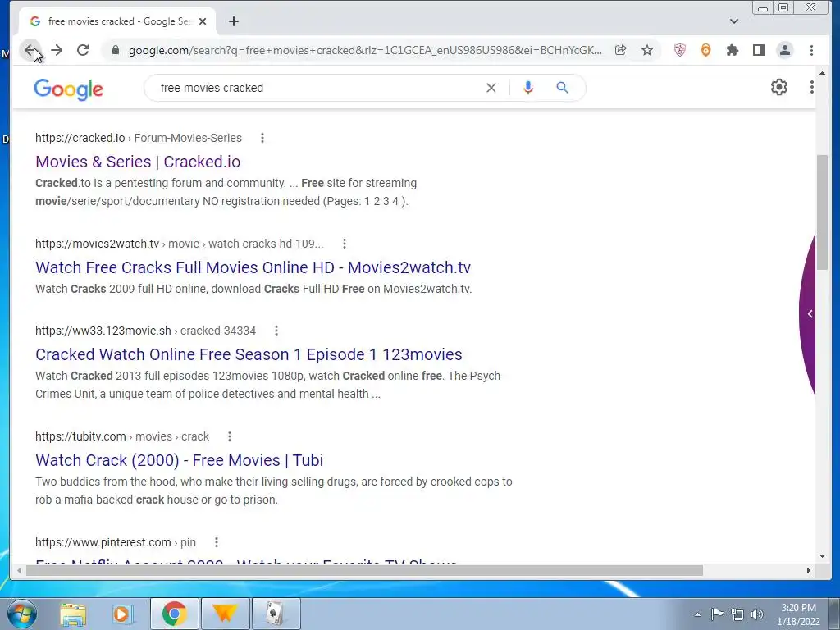Start a voice search with the microphone
Image resolution: width=840 pixels, height=630 pixels.
point(527,88)
